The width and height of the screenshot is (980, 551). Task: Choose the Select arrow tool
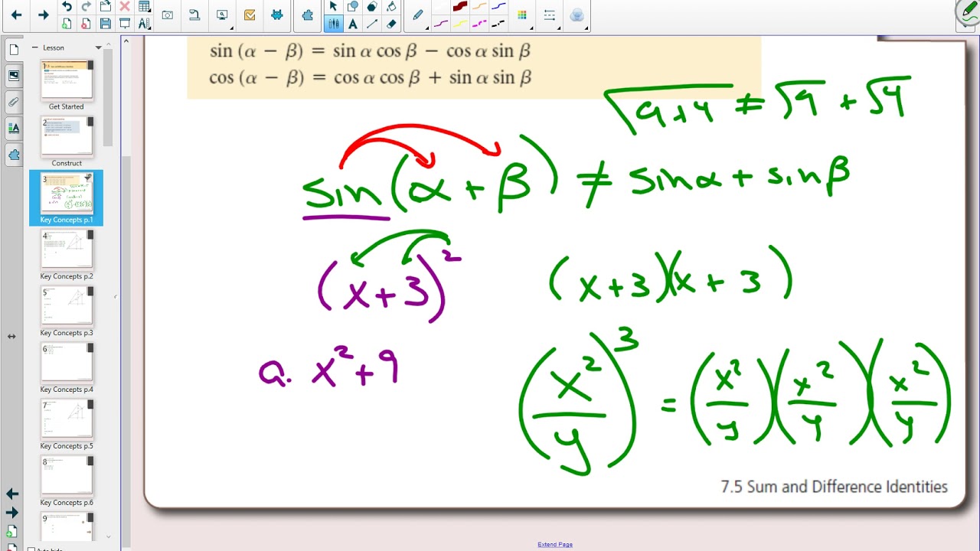333,7
